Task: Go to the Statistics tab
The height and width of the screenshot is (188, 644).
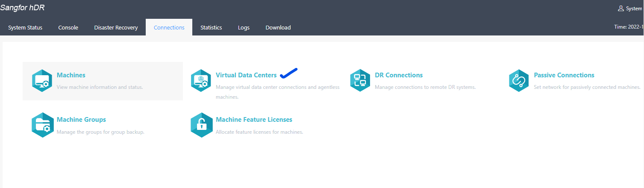Action: point(211,27)
